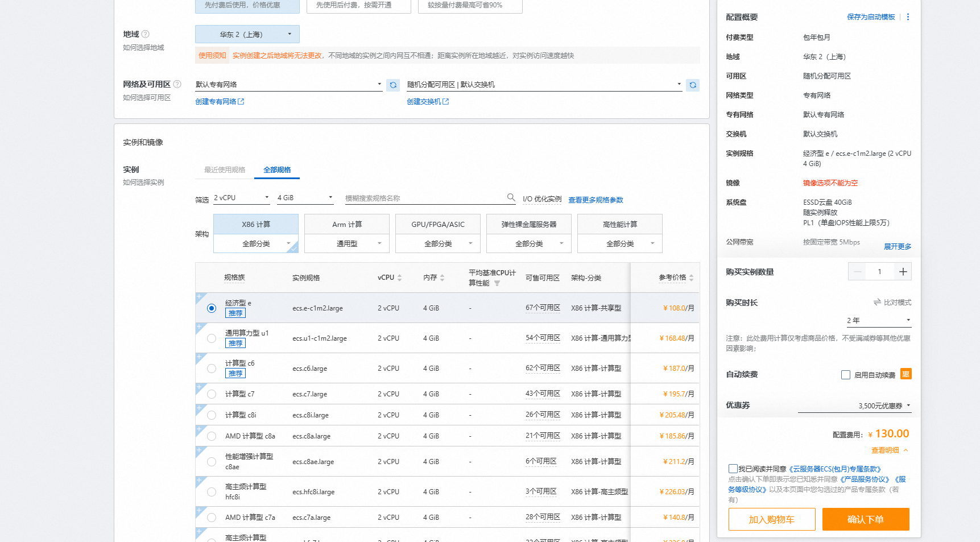The width and height of the screenshot is (980, 542).
Task: Select the 性能增强计算型 c8ae radio button
Action: 212,462
